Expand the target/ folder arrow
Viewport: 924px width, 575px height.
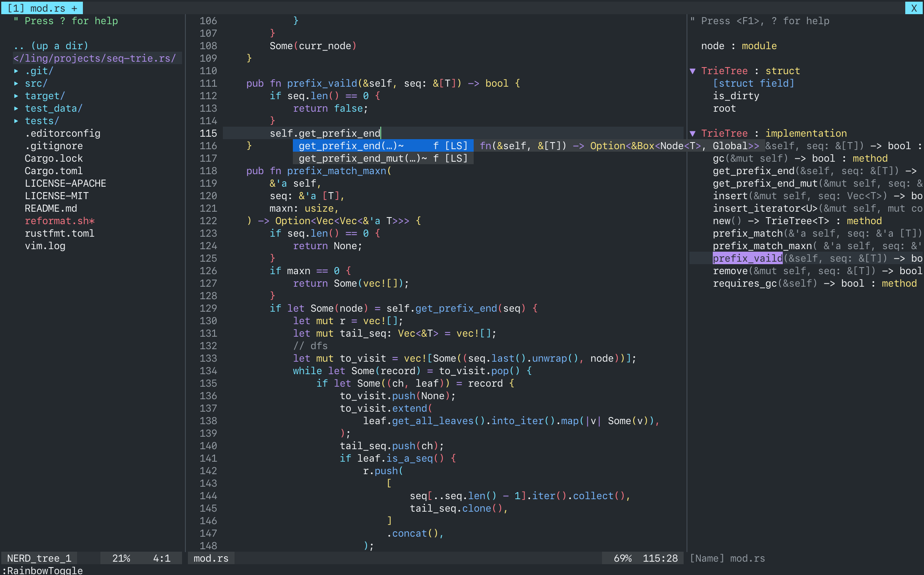click(x=16, y=96)
